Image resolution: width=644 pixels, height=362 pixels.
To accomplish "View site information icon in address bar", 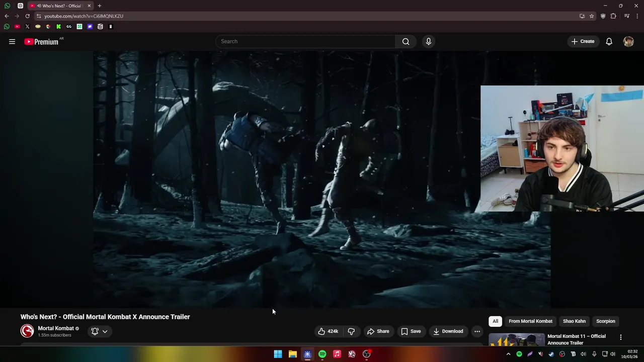I will [39, 16].
